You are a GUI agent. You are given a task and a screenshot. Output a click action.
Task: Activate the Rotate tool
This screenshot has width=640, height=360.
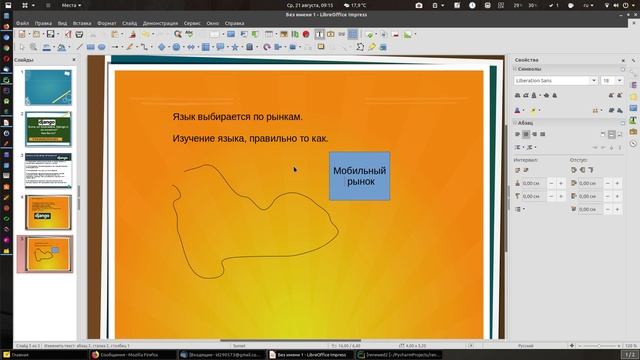point(267,47)
